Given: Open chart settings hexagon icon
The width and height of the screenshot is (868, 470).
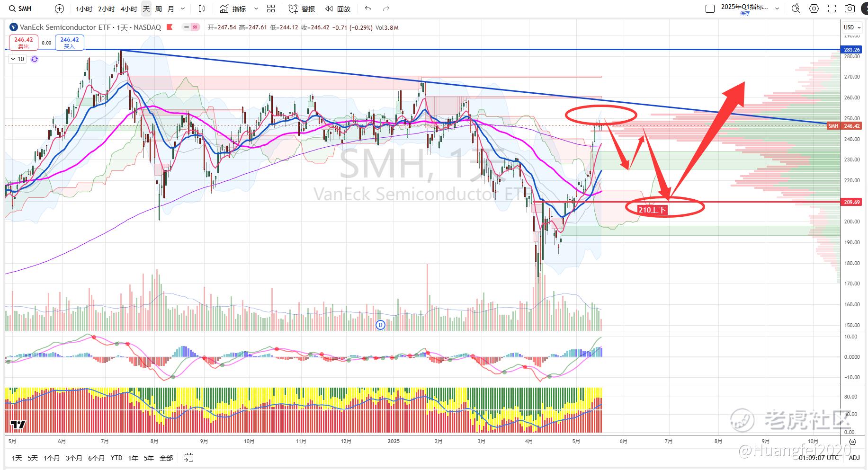Looking at the screenshot, I should [814, 9].
